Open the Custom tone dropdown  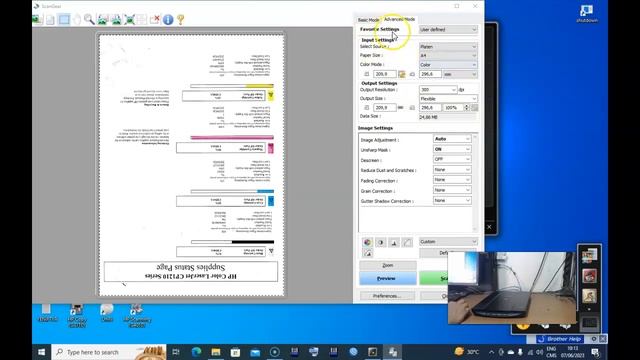tap(448, 242)
